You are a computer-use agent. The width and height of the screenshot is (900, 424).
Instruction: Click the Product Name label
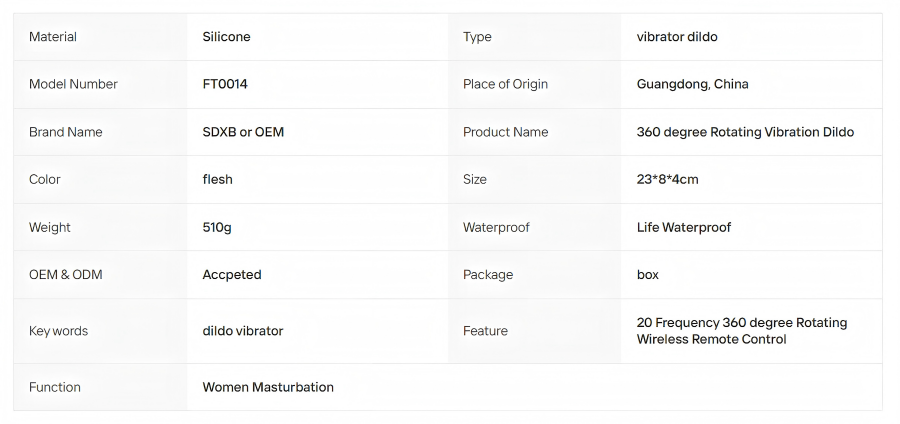506,132
